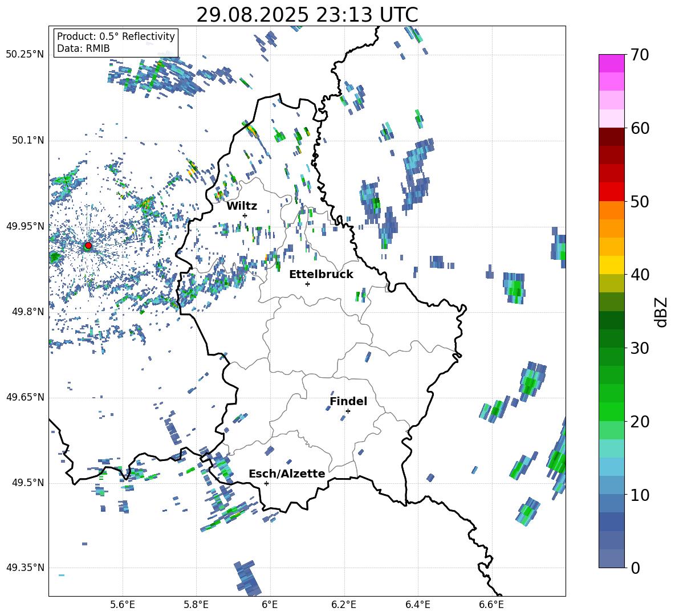This screenshot has height=616, width=675.
Task: Click the cross marker below Esch/Alzette
Action: [266, 483]
